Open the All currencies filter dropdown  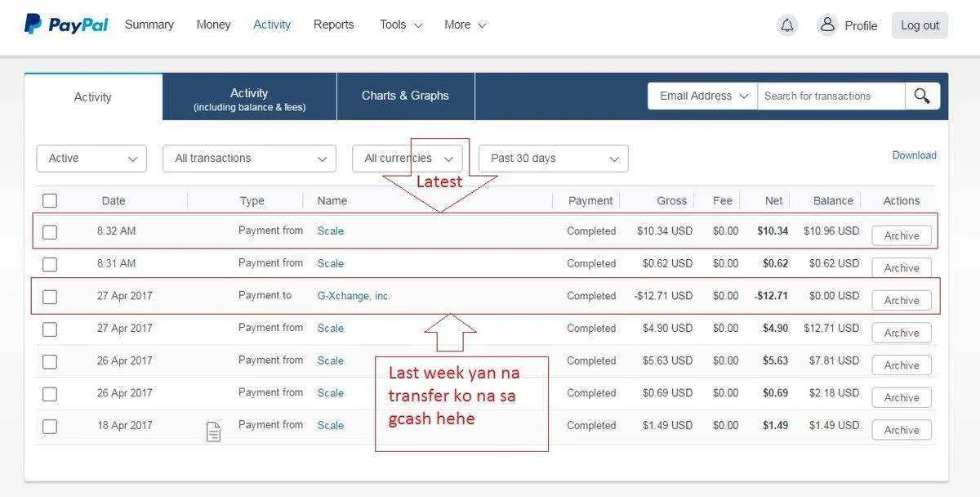[408, 159]
